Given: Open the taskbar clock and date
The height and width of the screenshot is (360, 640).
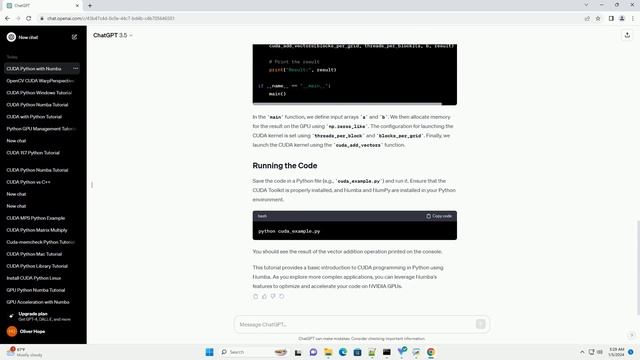Looking at the screenshot, I should tap(616, 352).
